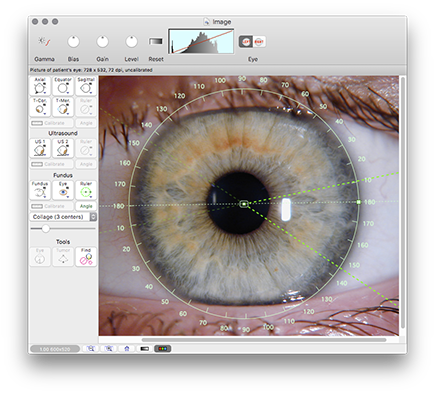
Task: Select the T-Cor. view tool
Action: pyautogui.click(x=40, y=107)
